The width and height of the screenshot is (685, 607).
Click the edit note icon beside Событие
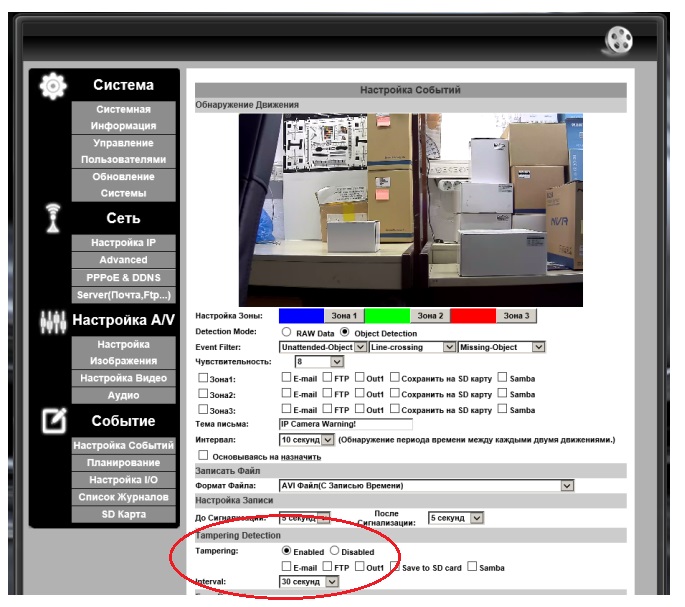click(54, 420)
